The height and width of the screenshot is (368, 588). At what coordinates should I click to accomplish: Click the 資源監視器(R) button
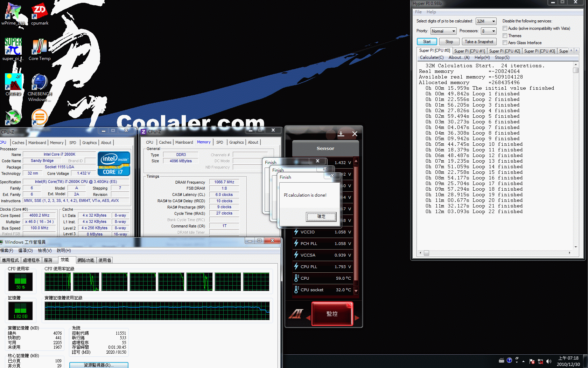(x=99, y=365)
